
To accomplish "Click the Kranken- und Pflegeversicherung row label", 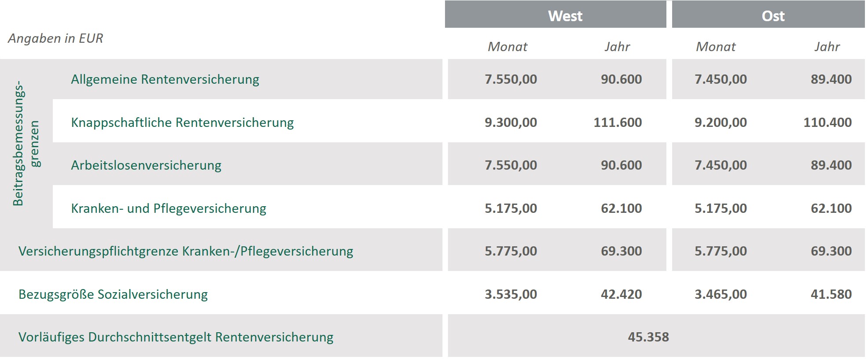I will point(169,208).
